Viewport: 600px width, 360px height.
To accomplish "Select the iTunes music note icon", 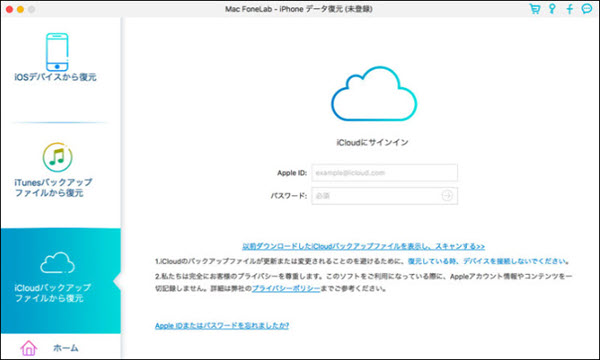I will click(x=57, y=157).
